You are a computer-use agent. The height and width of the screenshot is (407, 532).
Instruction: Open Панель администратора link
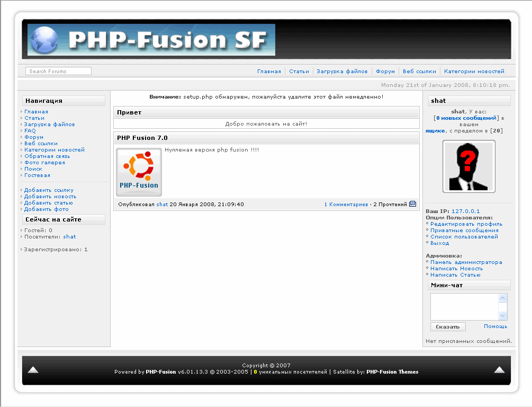coord(466,262)
